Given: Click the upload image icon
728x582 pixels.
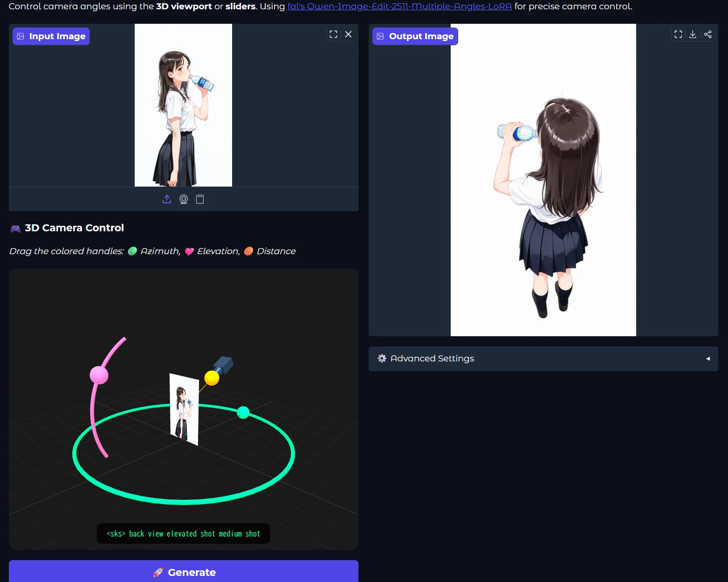Looking at the screenshot, I should click(167, 199).
